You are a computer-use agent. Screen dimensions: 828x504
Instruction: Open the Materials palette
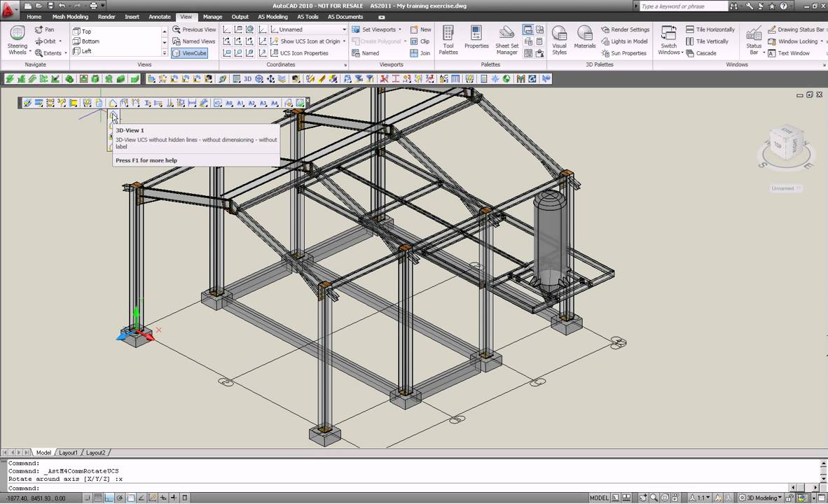[x=584, y=40]
